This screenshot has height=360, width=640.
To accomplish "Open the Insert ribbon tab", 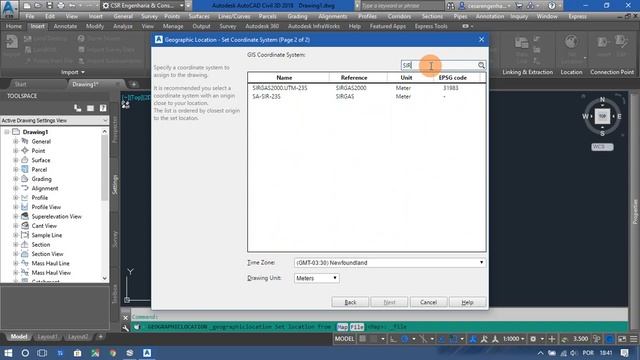I will pyautogui.click(x=38, y=26).
